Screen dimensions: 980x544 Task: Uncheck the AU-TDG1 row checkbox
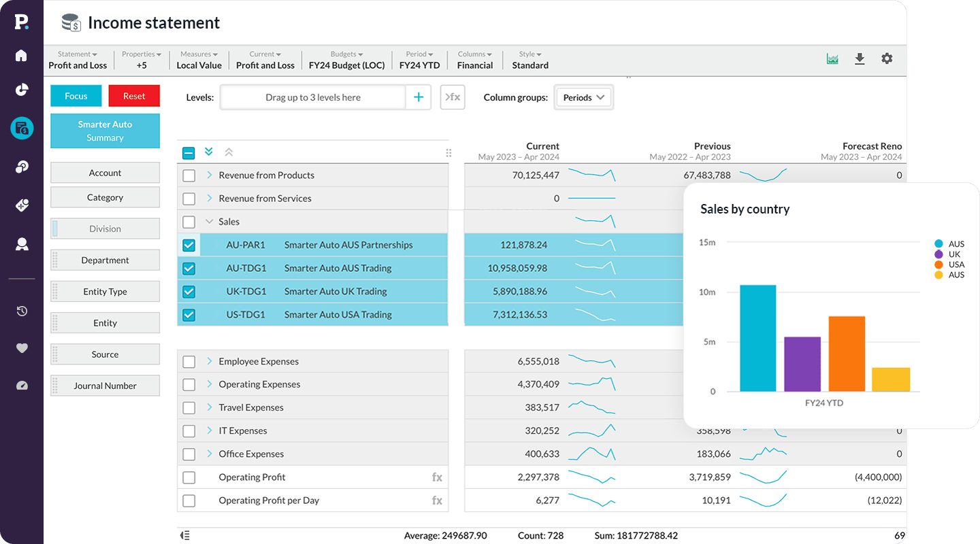pyautogui.click(x=189, y=269)
